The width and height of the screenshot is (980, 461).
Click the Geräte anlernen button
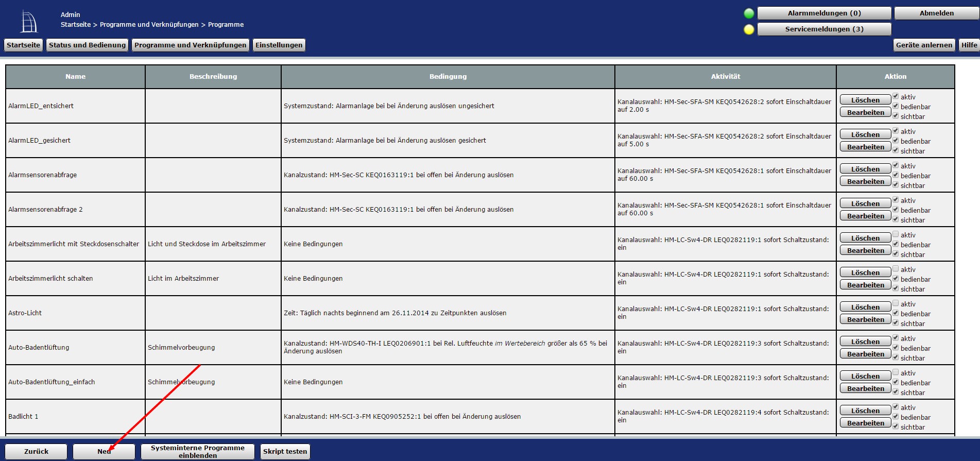point(923,45)
